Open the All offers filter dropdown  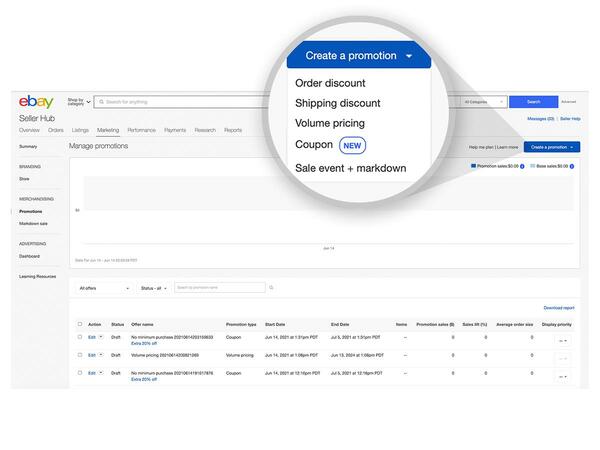(104, 288)
